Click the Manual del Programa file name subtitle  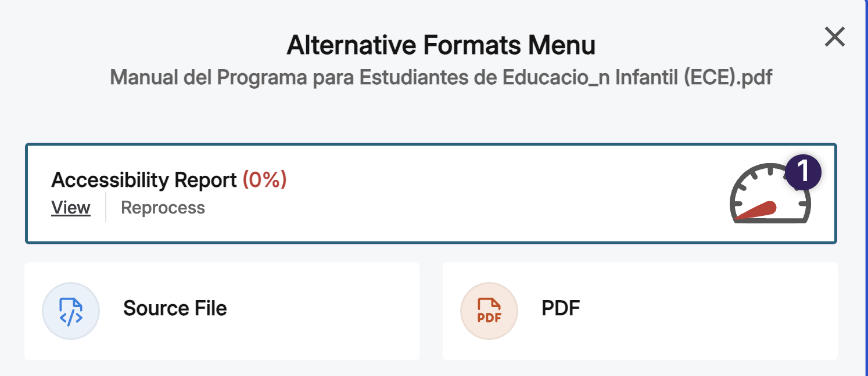coord(441,76)
